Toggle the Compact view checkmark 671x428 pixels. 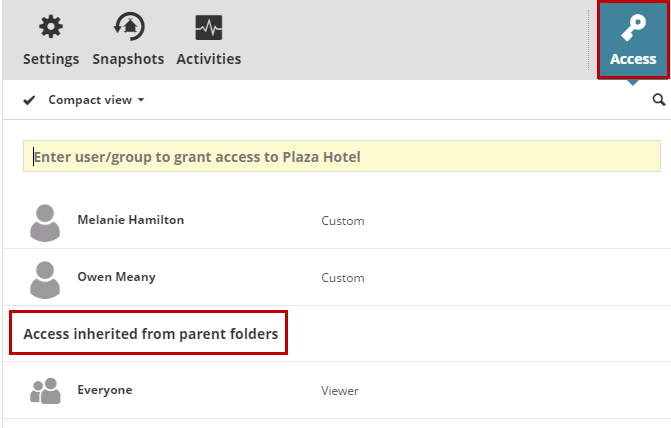pyautogui.click(x=30, y=100)
